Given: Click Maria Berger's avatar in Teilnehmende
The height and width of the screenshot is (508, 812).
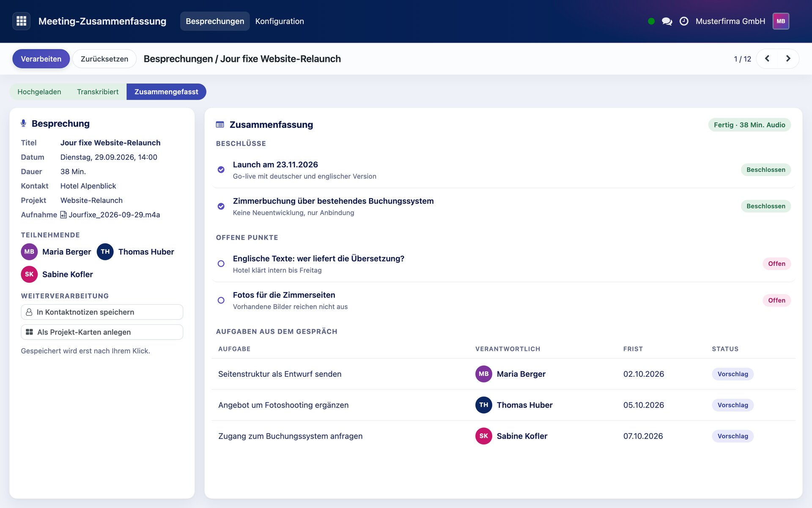Looking at the screenshot, I should coord(29,251).
